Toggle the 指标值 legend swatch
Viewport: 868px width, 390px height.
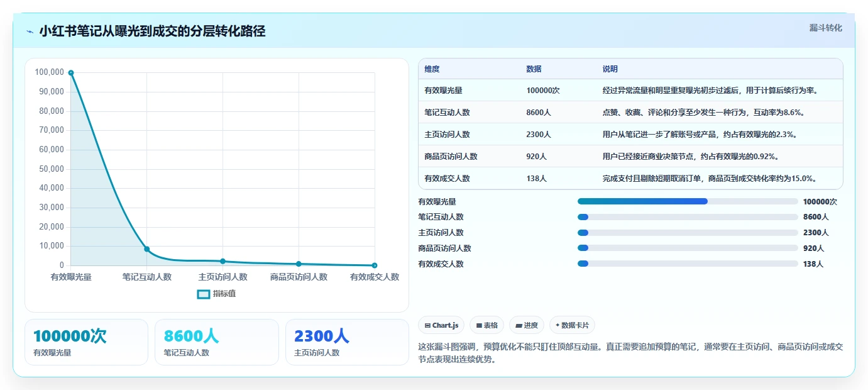pos(204,294)
